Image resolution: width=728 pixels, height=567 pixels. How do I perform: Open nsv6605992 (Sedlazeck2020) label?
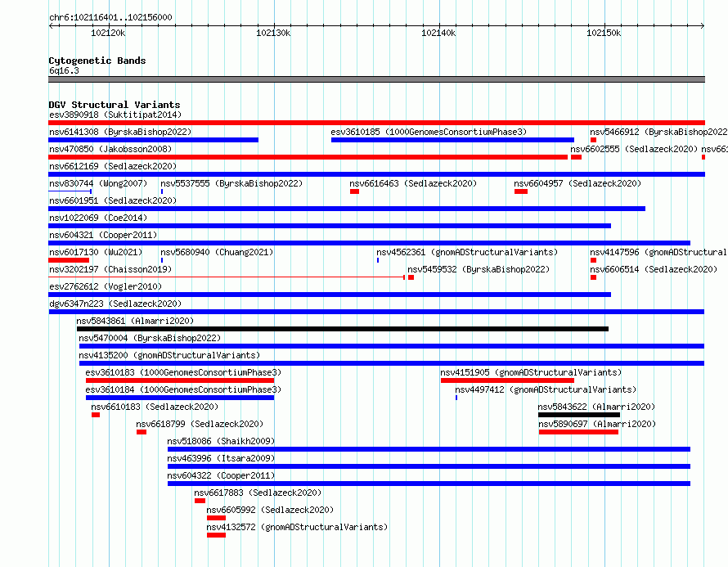270,510
